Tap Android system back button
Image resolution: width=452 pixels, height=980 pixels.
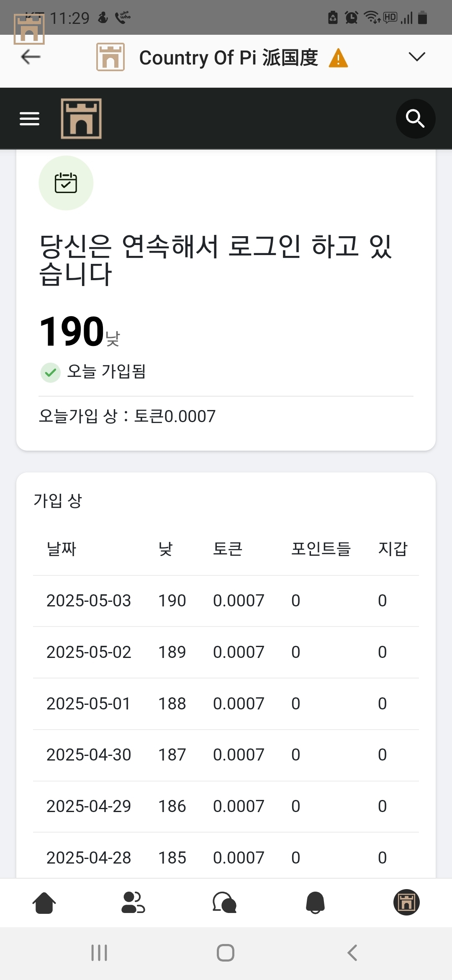click(352, 953)
